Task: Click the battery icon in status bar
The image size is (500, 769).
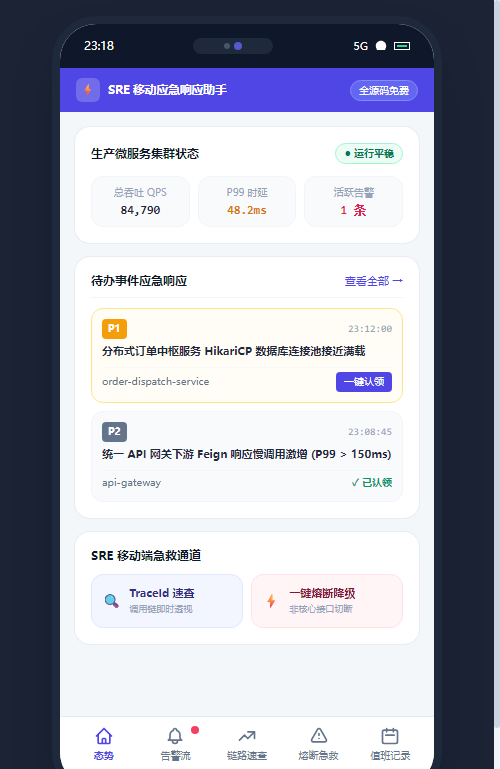Action: click(x=402, y=46)
